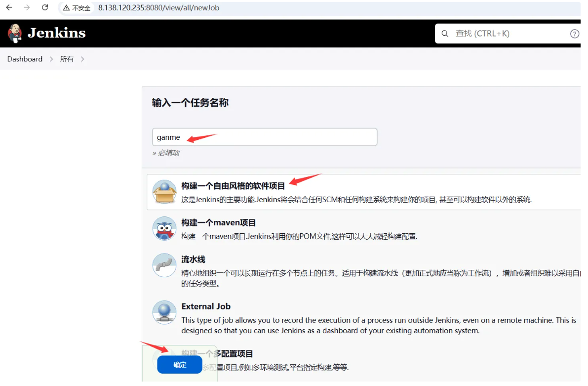The height and width of the screenshot is (386, 588).
Task: Click the freestyle project description text
Action: (356, 199)
